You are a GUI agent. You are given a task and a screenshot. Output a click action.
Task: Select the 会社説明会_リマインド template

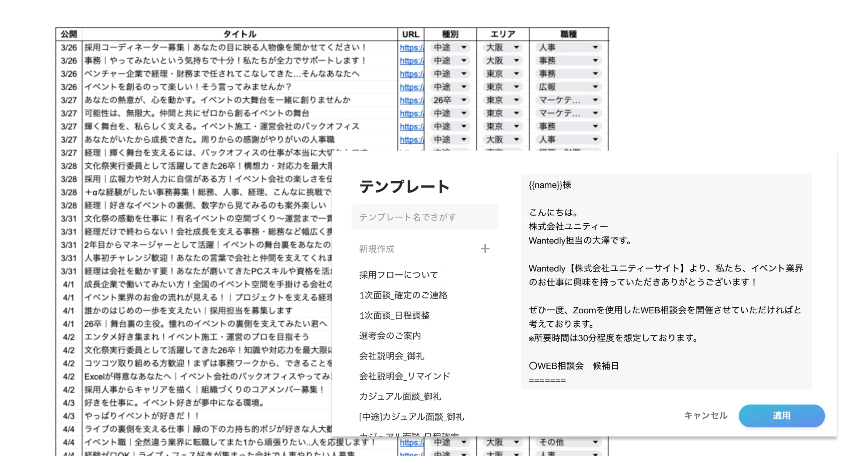[404, 376]
